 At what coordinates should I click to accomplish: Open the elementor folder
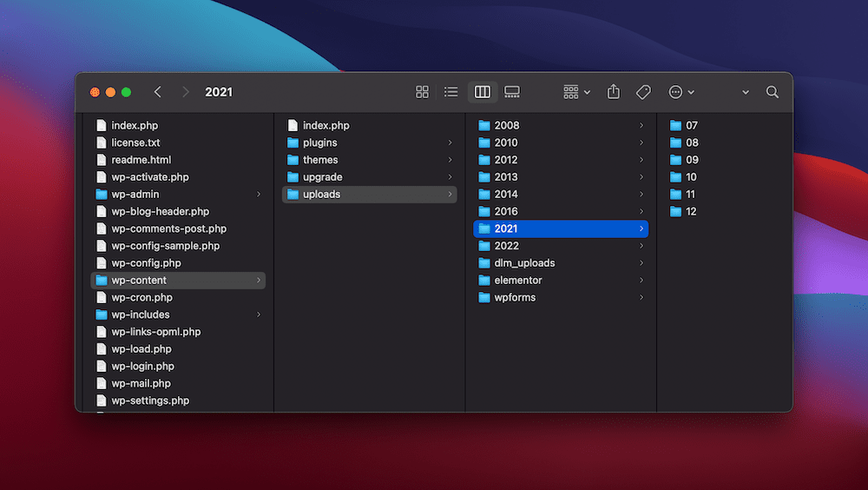coord(561,280)
